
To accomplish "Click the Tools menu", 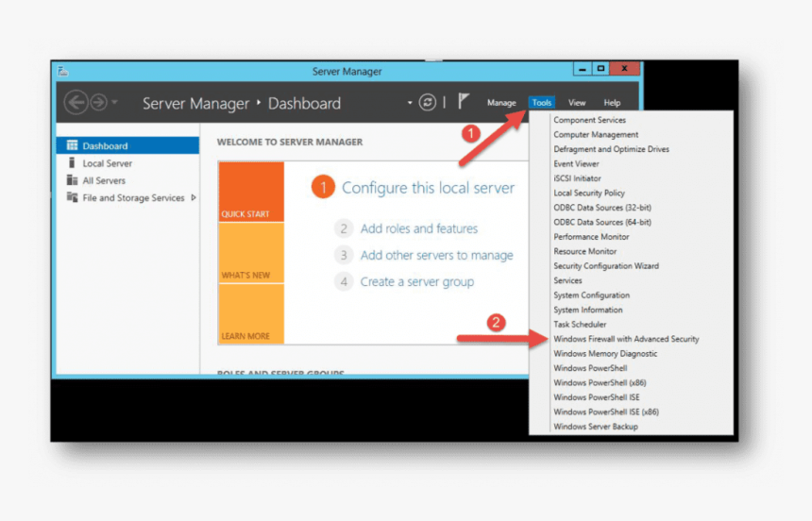I will (542, 103).
